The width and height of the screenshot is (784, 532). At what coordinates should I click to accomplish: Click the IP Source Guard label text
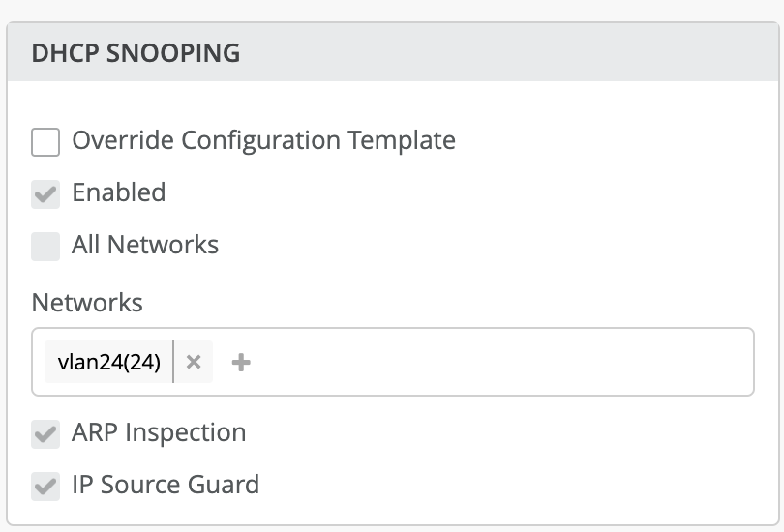(x=166, y=484)
